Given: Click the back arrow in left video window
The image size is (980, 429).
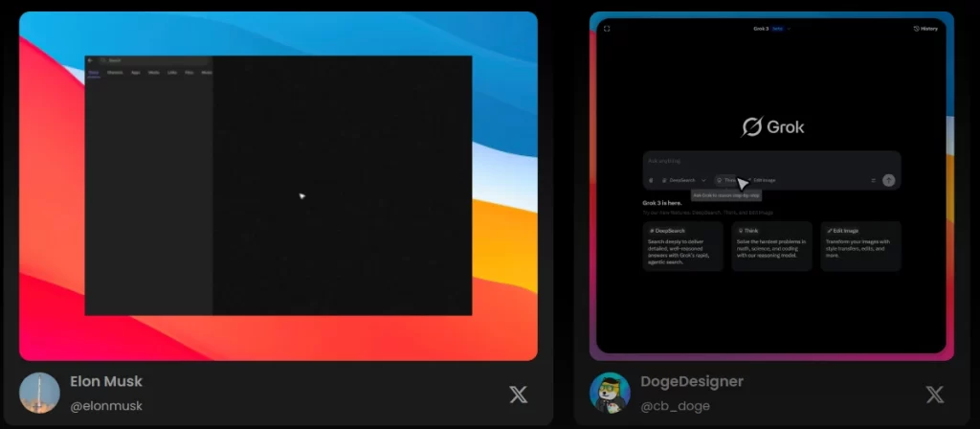Looking at the screenshot, I should click(90, 60).
